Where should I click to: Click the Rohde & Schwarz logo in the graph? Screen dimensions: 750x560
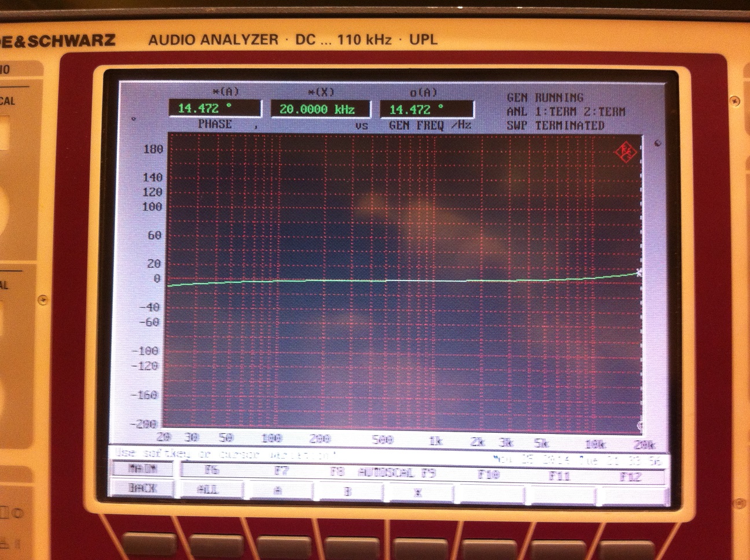(x=626, y=152)
